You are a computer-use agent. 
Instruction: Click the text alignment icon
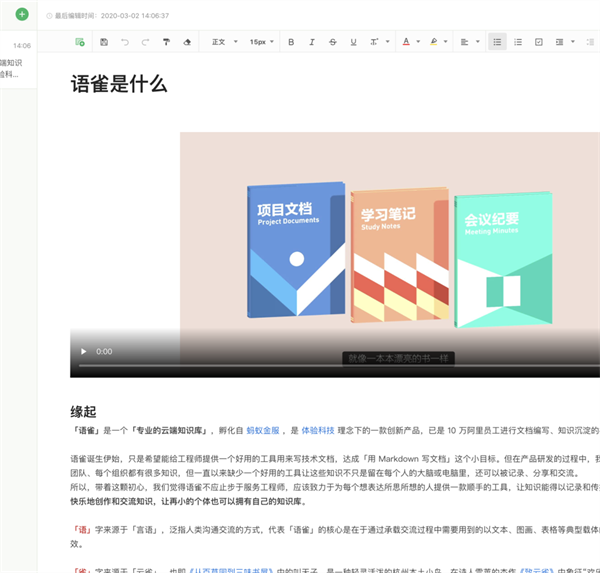[464, 42]
